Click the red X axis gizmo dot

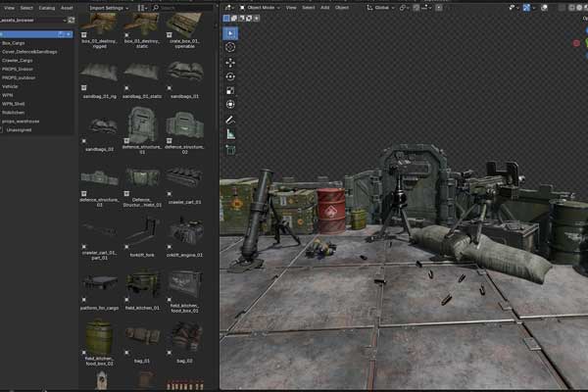[577, 43]
